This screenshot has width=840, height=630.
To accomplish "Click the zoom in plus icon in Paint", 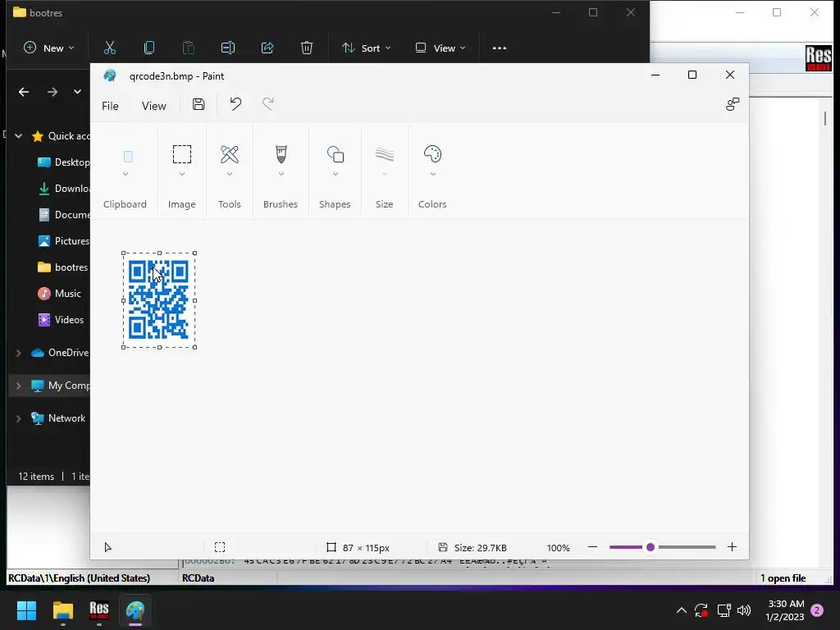I will [x=732, y=547].
